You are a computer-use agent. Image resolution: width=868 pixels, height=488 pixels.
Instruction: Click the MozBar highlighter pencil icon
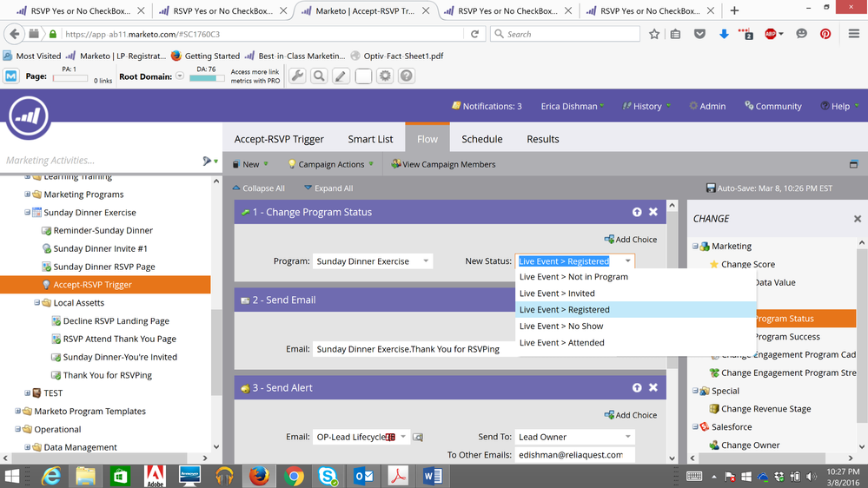[x=341, y=76]
